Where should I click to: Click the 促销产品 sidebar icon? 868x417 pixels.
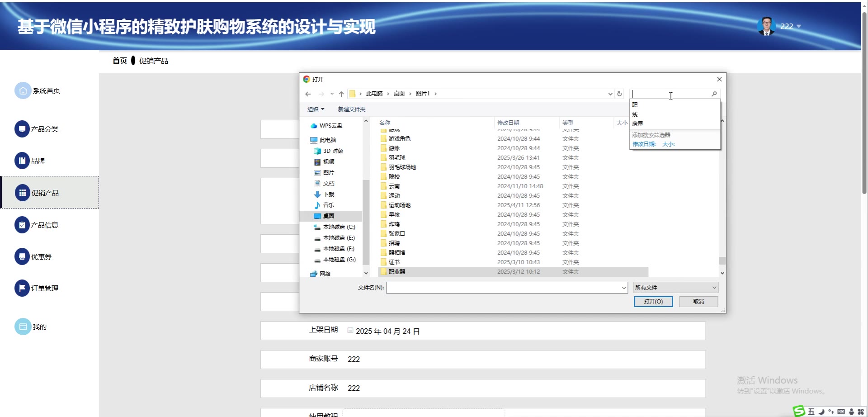click(23, 193)
